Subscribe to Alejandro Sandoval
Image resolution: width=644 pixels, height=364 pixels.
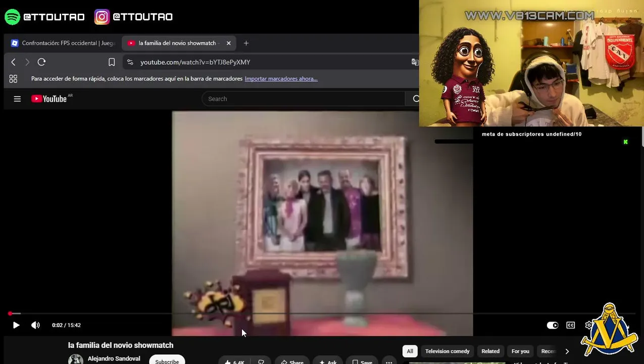167,361
